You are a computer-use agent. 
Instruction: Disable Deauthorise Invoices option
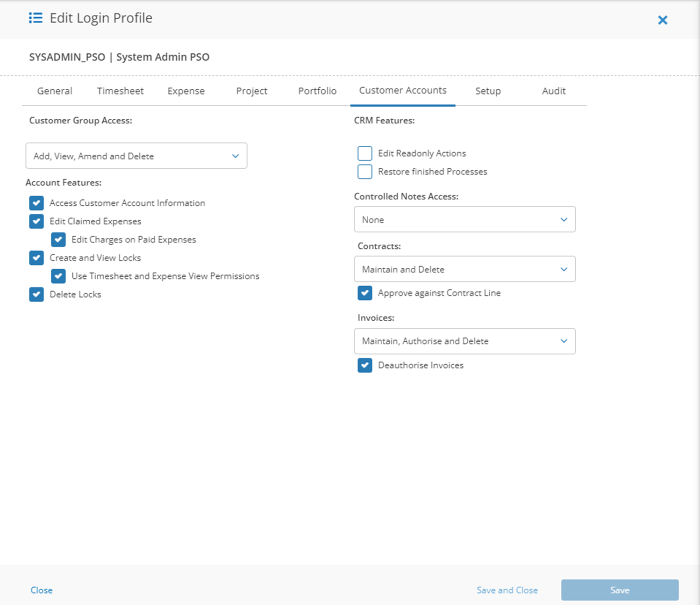365,365
